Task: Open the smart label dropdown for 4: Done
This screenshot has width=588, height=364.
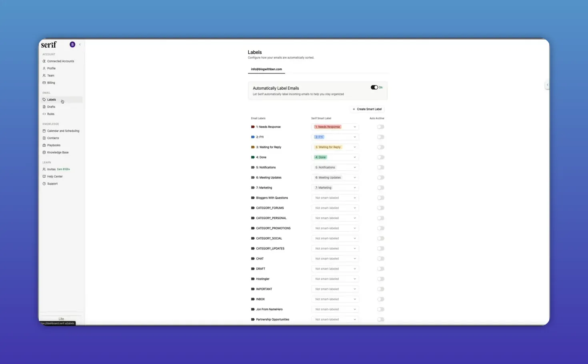Action: click(335, 157)
